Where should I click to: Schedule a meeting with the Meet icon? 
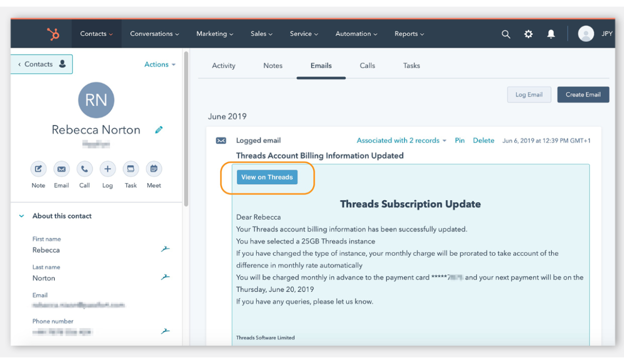154,169
